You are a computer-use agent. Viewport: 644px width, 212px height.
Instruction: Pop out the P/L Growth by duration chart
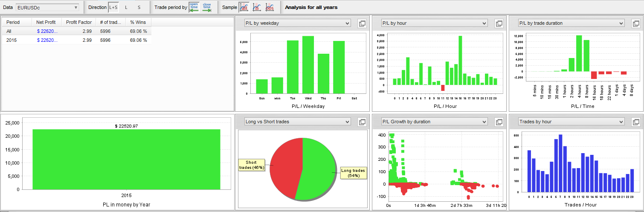tap(499, 122)
